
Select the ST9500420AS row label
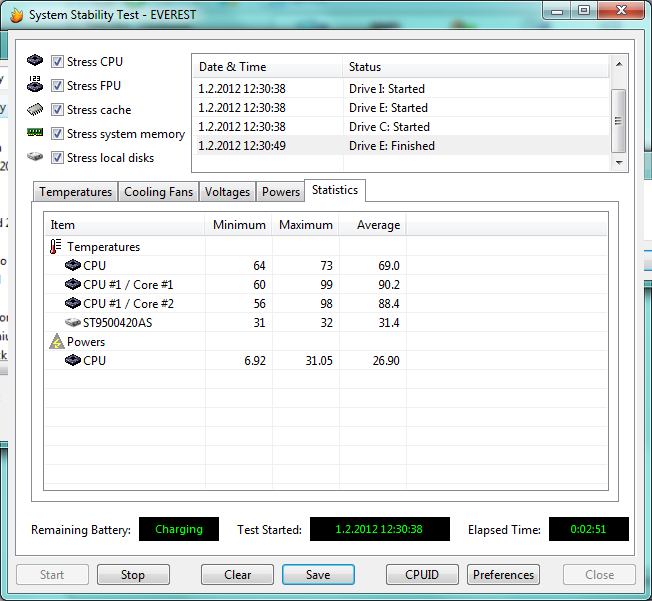pyautogui.click(x=118, y=323)
